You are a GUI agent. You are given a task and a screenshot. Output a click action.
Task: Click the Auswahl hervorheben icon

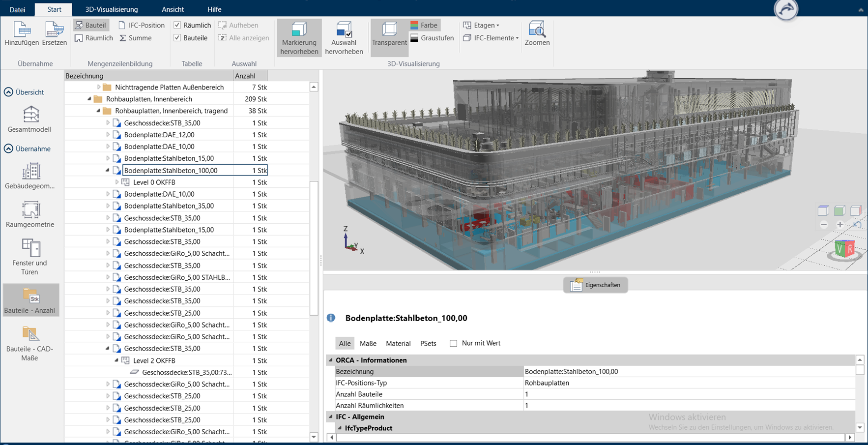[x=344, y=30]
